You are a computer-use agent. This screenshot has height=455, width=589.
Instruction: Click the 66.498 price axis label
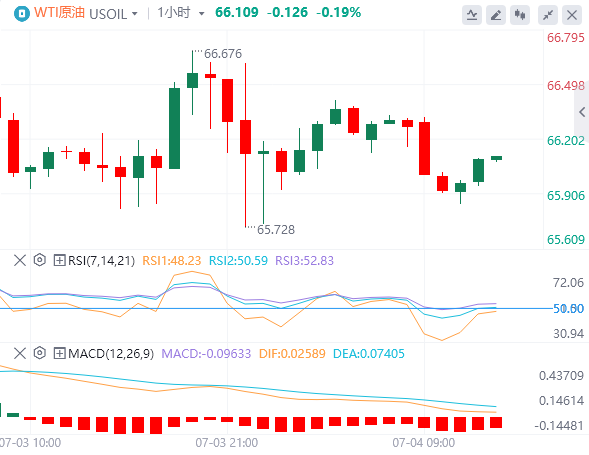tap(566, 86)
